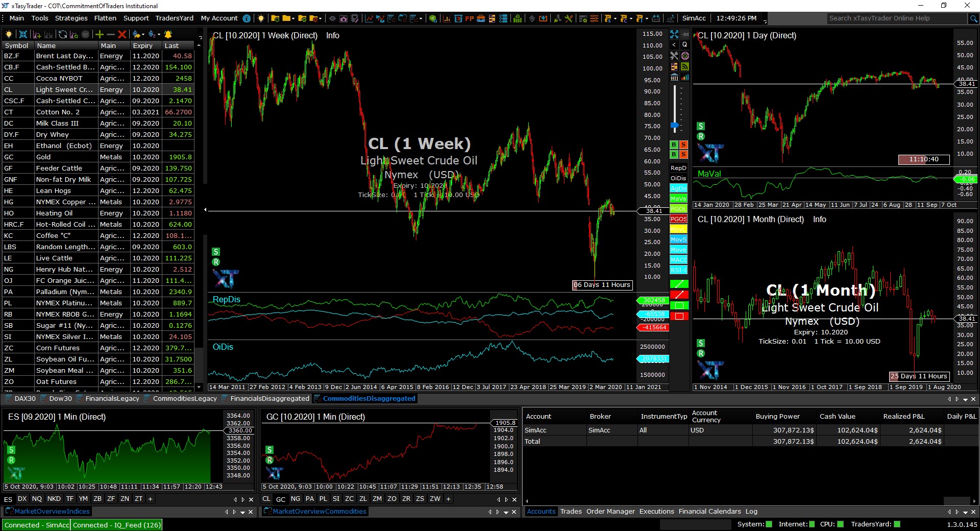980x531 pixels.
Task: Click the green plus add-symbol icon
Action: (x=100, y=34)
